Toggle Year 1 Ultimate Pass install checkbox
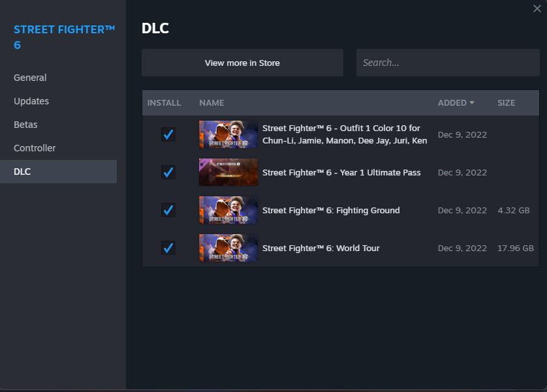547x392 pixels. point(168,172)
